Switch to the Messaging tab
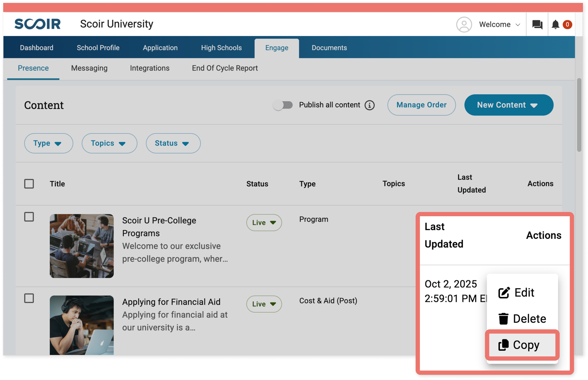The height and width of the screenshot is (380, 588). [x=89, y=68]
